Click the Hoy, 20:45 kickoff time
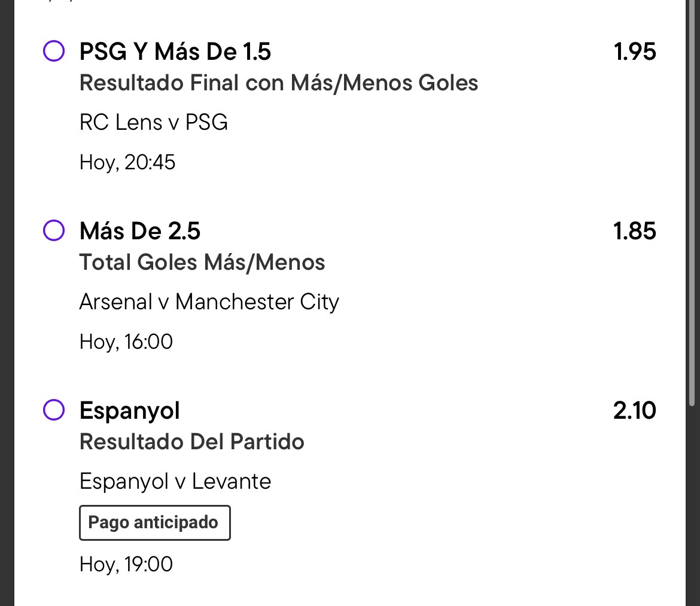The width and height of the screenshot is (700, 606). click(127, 163)
